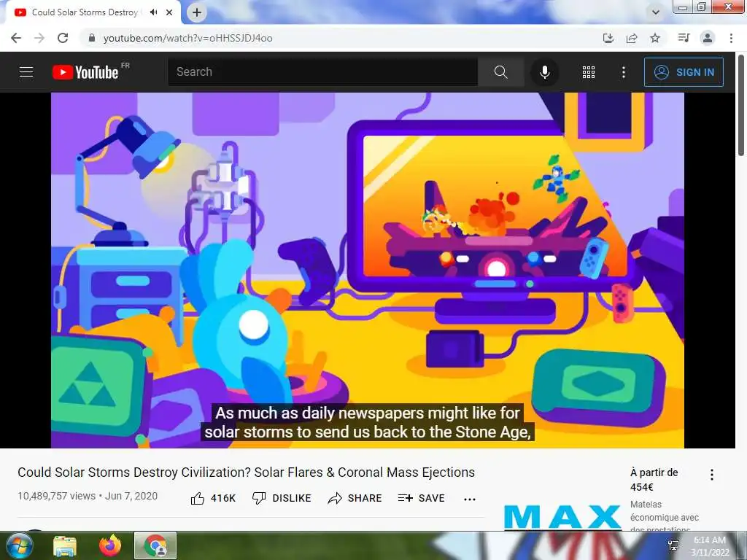Open the YouTube hamburger guide menu
This screenshot has width=747, height=560.
26,72
